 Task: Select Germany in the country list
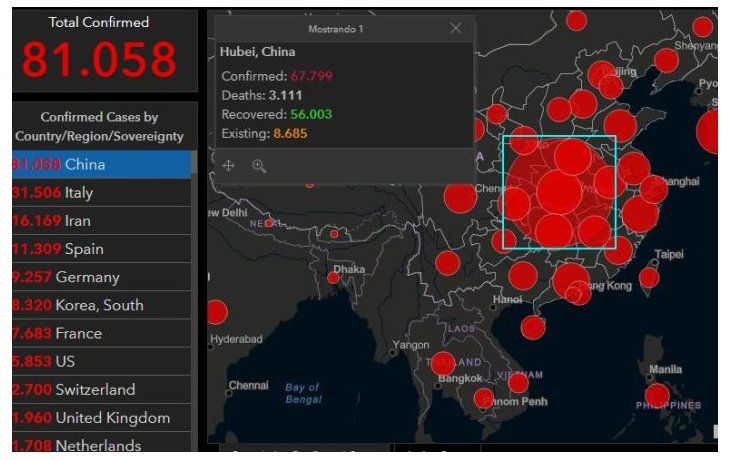(x=101, y=277)
